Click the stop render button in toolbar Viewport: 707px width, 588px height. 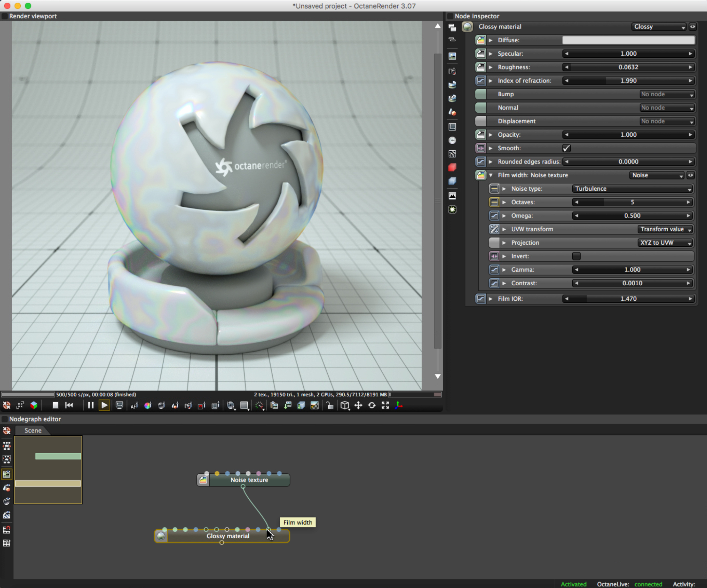(55, 405)
